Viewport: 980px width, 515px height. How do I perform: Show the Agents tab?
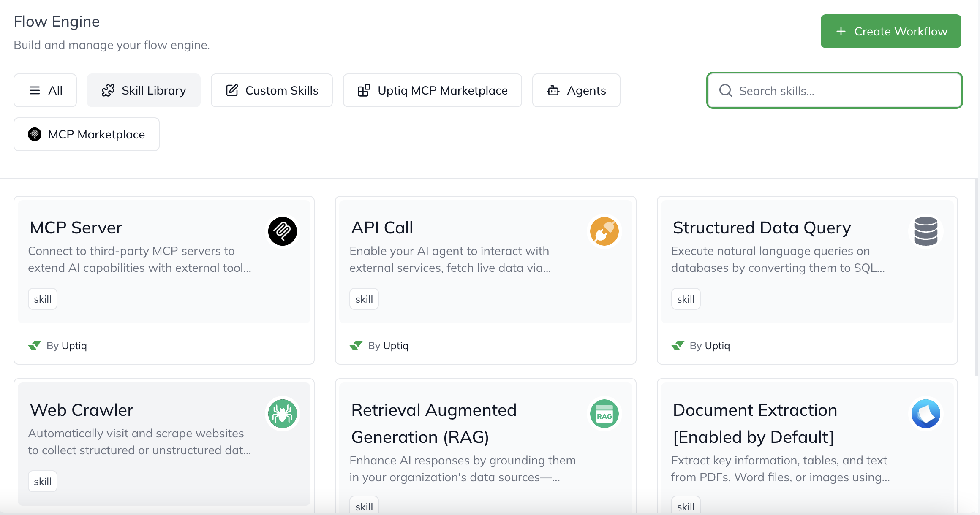coord(576,90)
